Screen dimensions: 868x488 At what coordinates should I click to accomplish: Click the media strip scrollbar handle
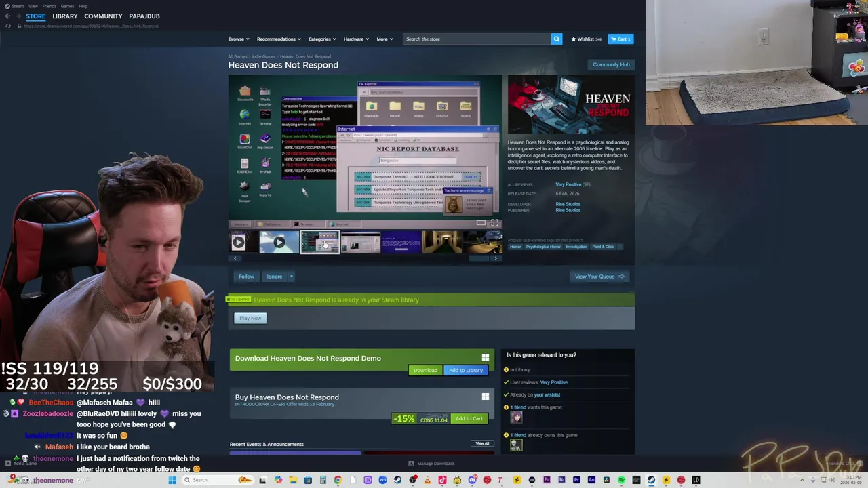pyautogui.click(x=479, y=258)
